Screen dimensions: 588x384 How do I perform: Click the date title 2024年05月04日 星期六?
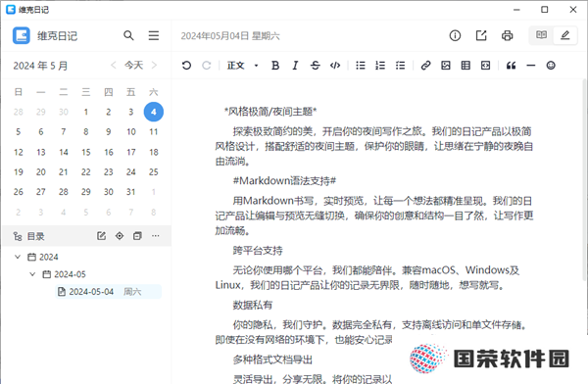coord(230,36)
